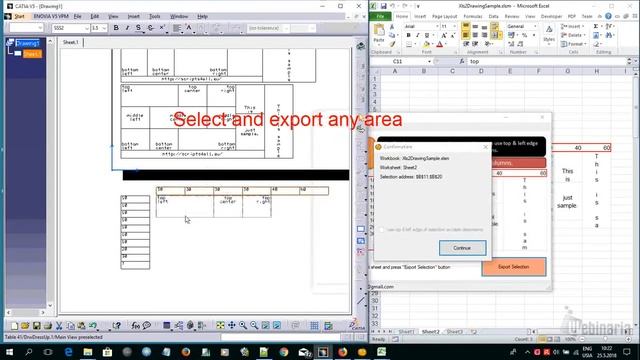Open the Excel File tab
This screenshot has height=360, width=640.
point(380,16)
